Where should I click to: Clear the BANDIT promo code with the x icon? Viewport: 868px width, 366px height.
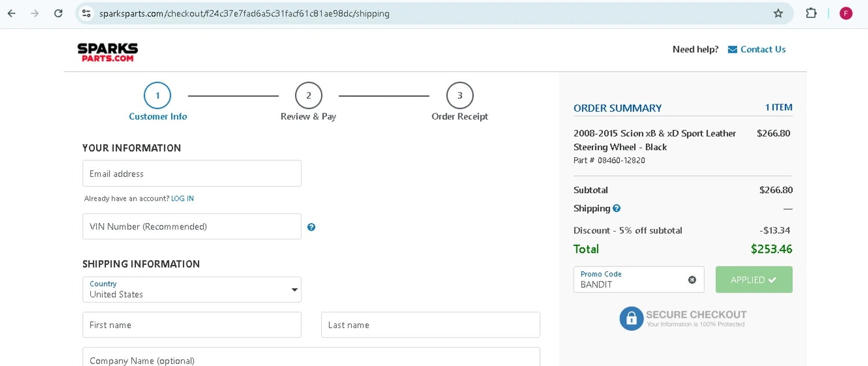(x=692, y=280)
